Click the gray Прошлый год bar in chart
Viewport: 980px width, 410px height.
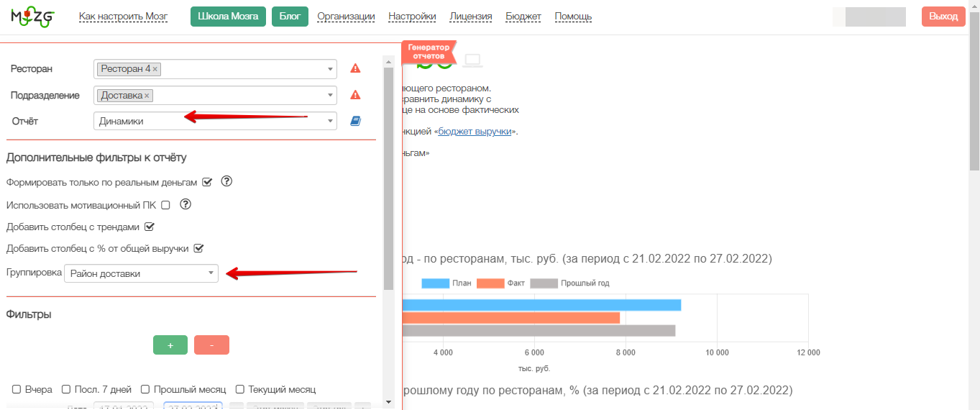[x=538, y=331]
